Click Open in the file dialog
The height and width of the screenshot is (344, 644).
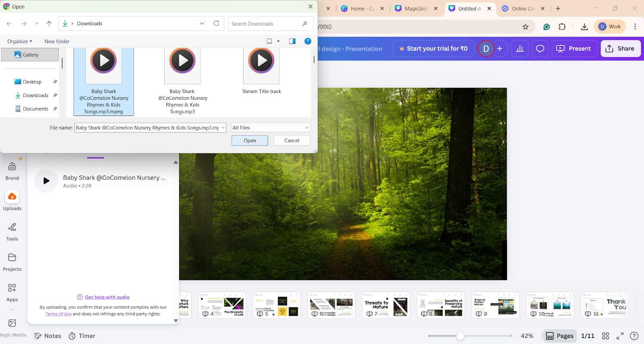point(250,141)
